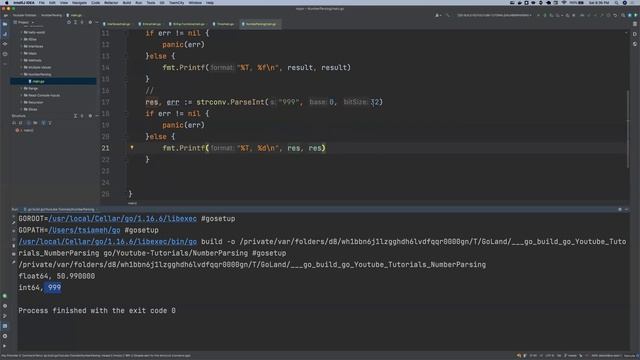
Task: Open the libexec/bin/go link in console
Action: [107, 242]
